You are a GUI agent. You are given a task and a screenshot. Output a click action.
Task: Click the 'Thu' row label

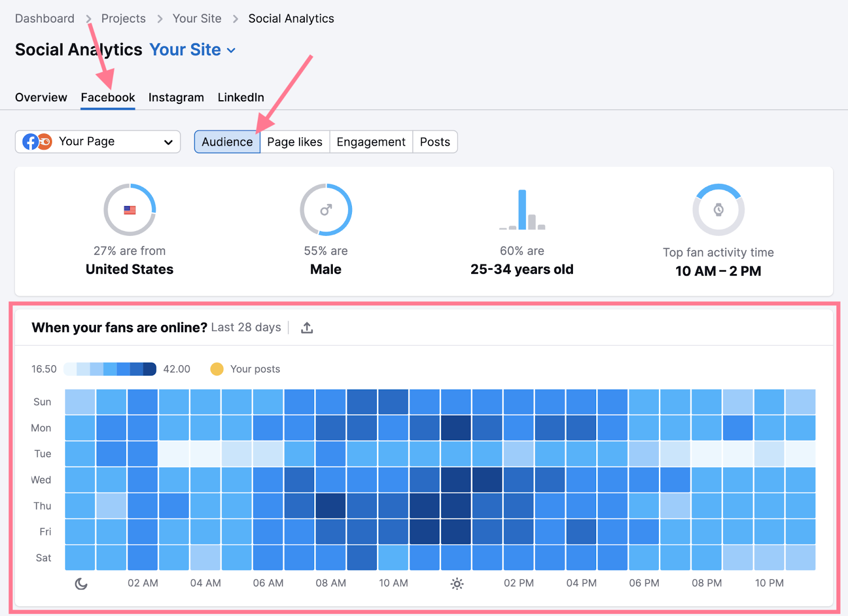coord(42,506)
